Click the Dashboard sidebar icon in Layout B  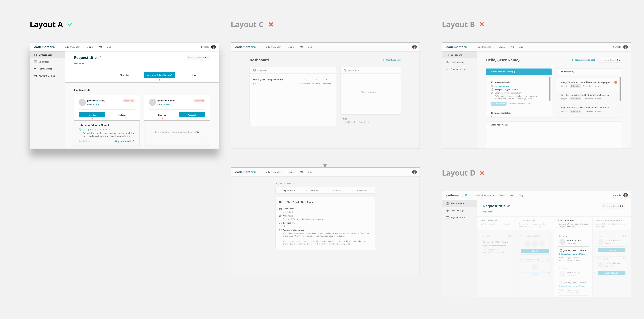point(448,55)
